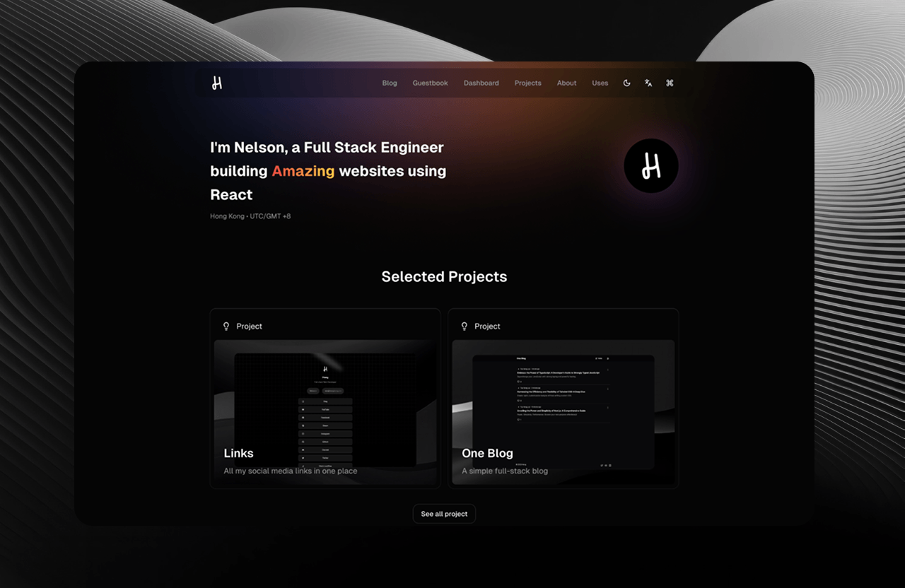The width and height of the screenshot is (905, 588).
Task: Toggle dark mode with the moon icon
Action: coord(626,83)
